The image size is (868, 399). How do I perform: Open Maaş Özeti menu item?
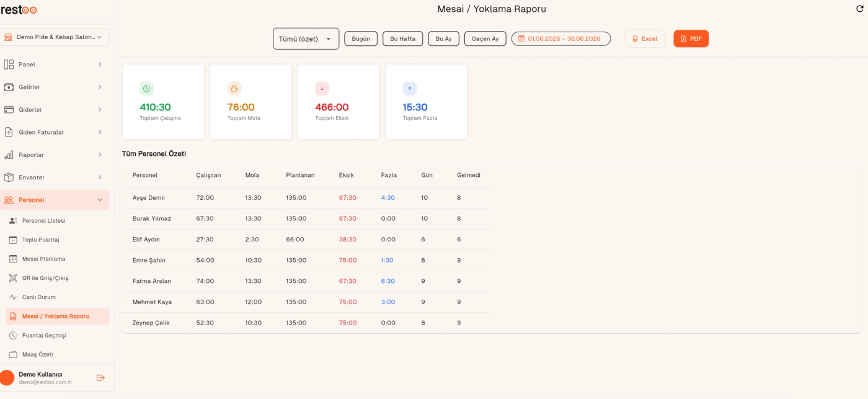(x=57, y=354)
